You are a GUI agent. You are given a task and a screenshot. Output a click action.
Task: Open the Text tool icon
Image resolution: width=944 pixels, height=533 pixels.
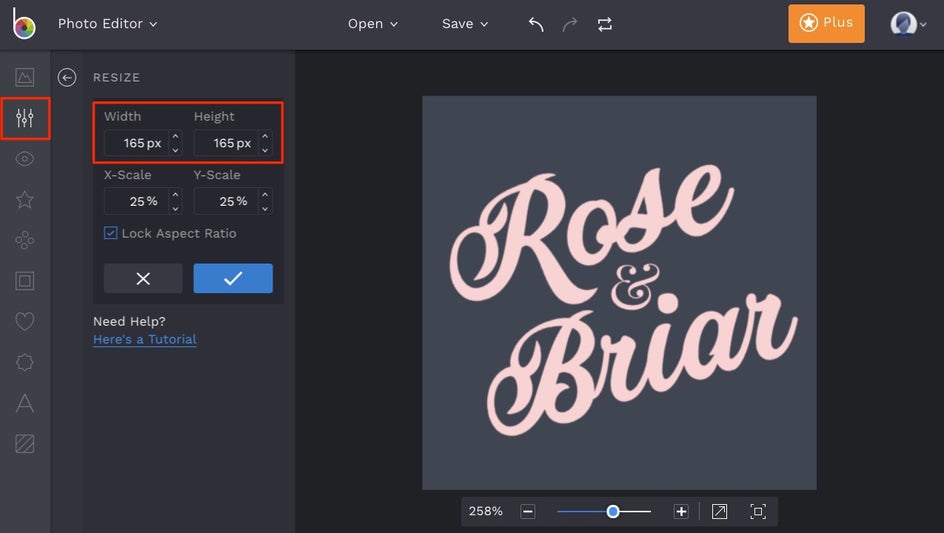click(x=25, y=403)
